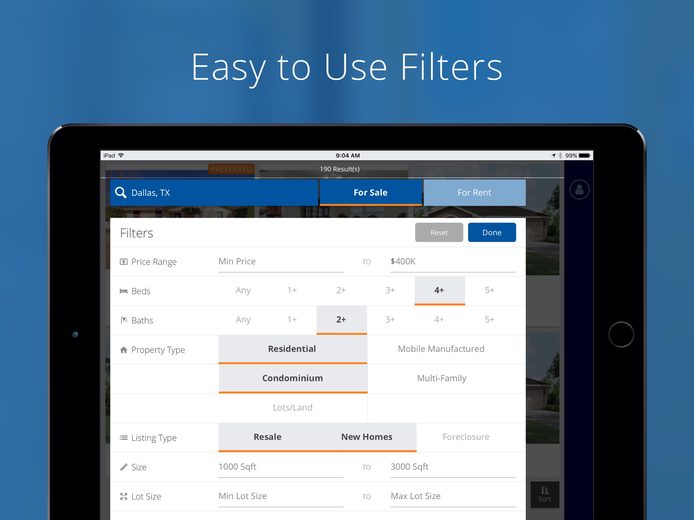Screen dimensions: 694x520
Task: Tap the Wi-Fi icon in status bar
Action: (121, 155)
